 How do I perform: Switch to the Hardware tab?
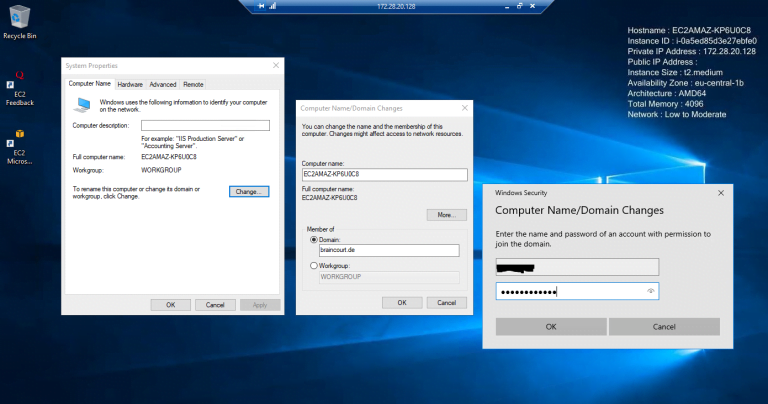click(130, 85)
